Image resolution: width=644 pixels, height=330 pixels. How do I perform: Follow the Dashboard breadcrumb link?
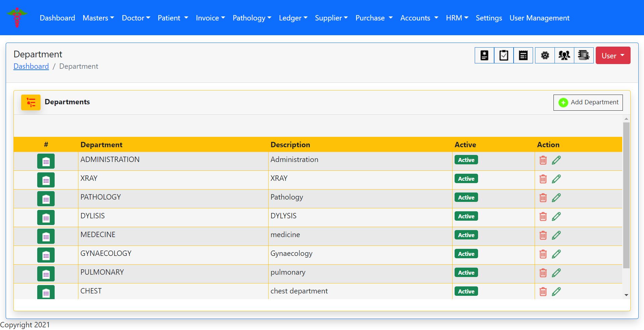(x=31, y=66)
